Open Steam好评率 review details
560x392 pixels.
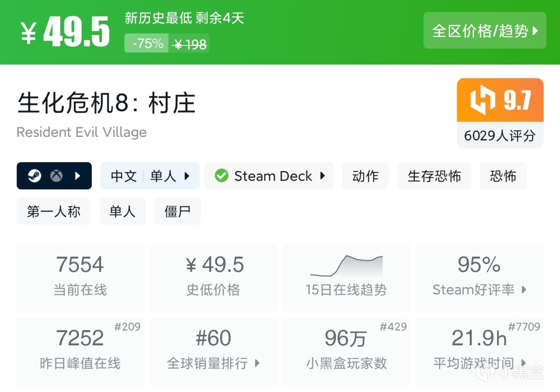(479, 277)
